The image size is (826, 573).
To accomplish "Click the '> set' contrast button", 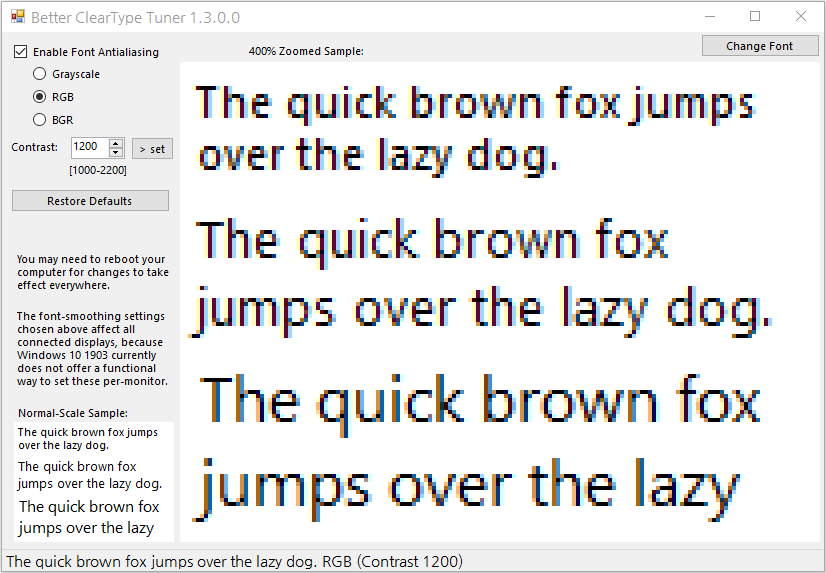I will click(152, 149).
